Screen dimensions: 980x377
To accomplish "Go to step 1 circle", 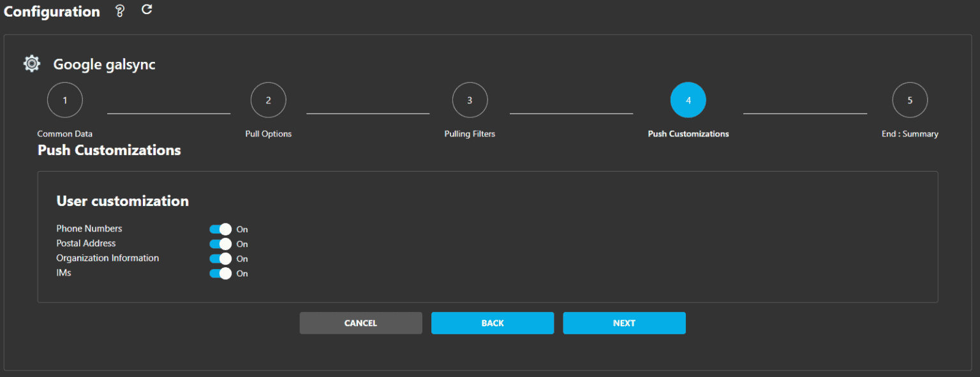I will [x=65, y=100].
